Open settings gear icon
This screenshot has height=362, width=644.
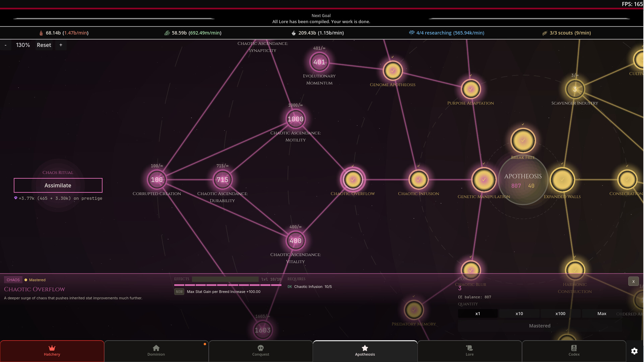coord(634,351)
